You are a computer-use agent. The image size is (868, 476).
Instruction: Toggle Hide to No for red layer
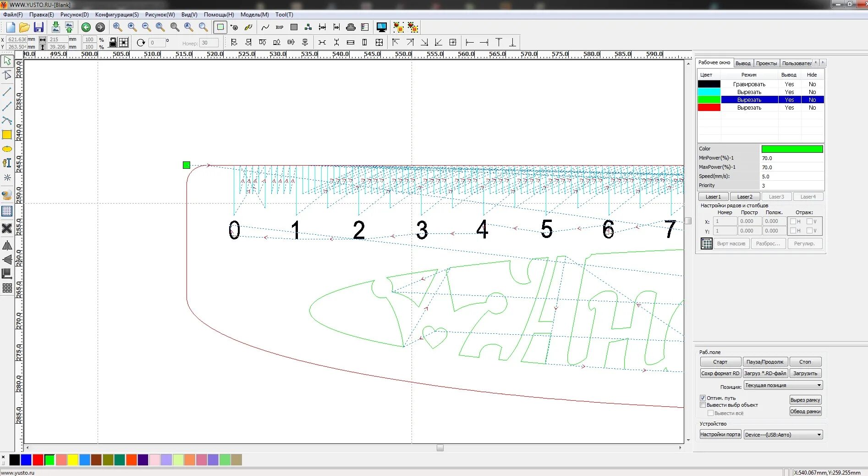tap(812, 107)
